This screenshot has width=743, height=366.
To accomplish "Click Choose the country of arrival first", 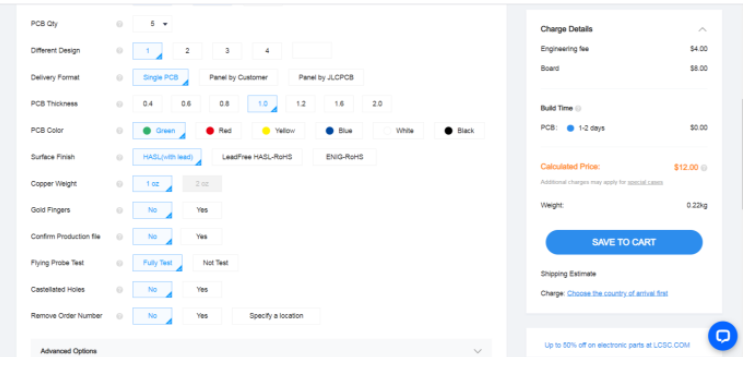I will click(x=617, y=293).
